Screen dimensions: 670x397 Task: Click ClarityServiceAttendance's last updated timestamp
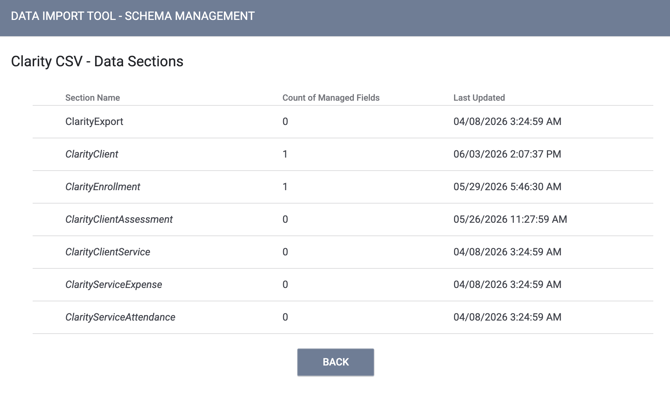click(507, 317)
